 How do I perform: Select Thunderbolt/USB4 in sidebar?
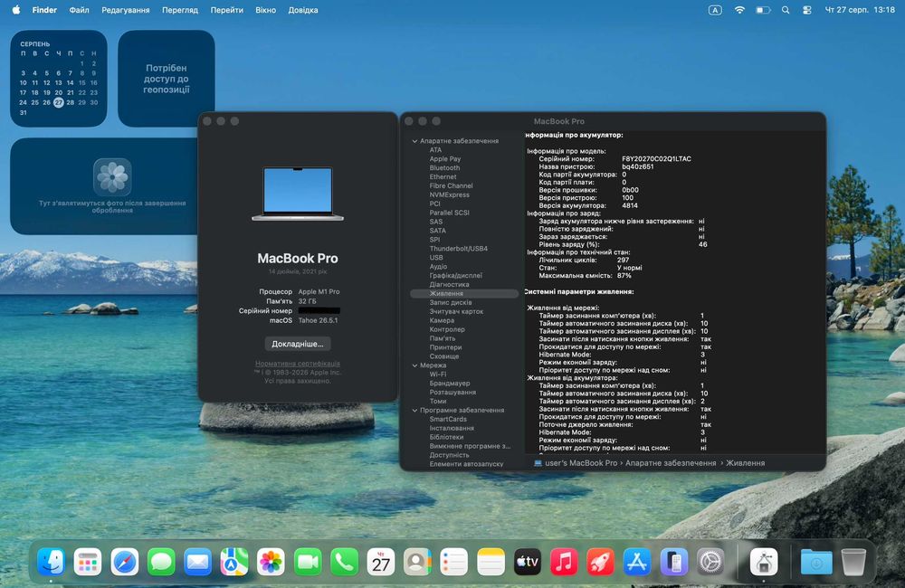coord(458,249)
